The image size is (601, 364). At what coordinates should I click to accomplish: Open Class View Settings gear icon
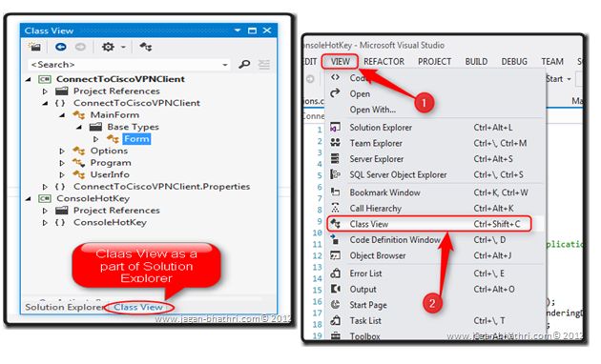coord(108,47)
